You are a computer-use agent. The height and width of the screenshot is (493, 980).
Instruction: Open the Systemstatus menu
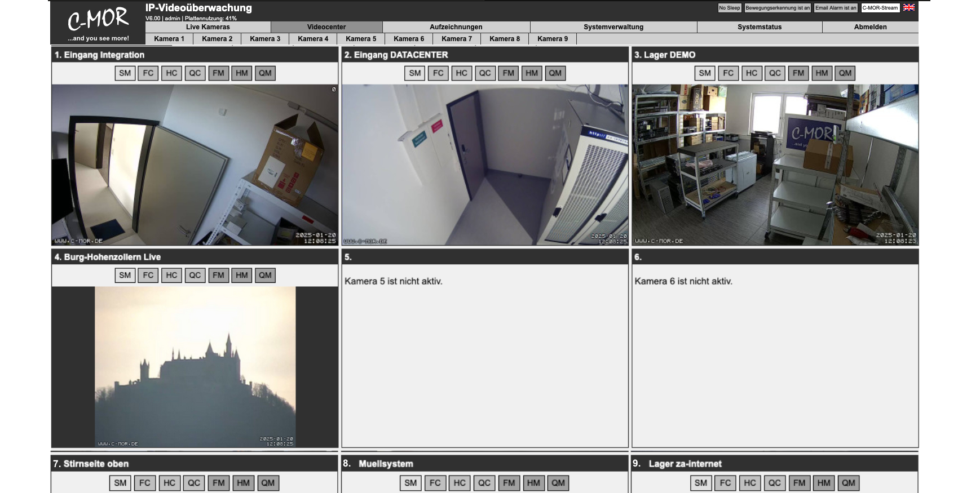pos(760,27)
